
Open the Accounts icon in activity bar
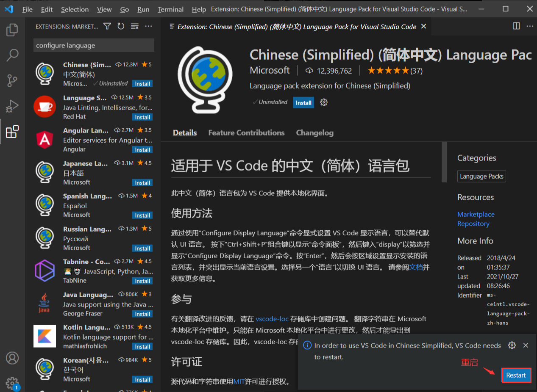[x=12, y=358]
